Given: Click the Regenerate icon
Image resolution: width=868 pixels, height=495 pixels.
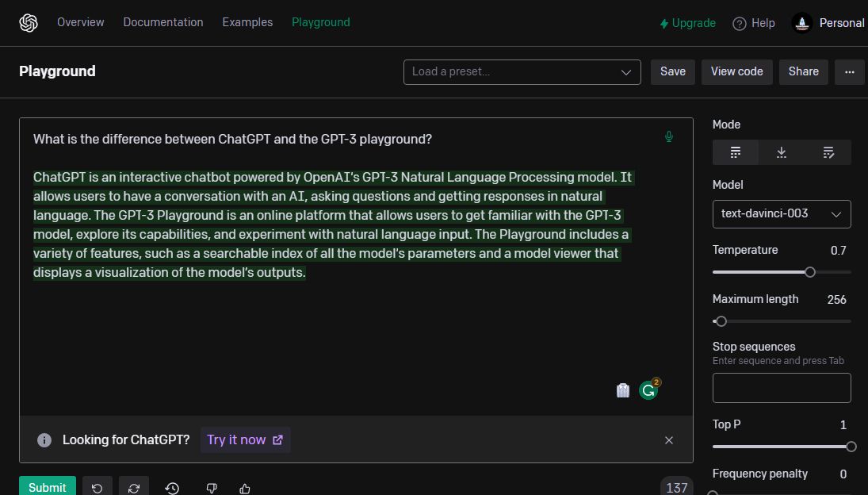Looking at the screenshot, I should point(134,487).
